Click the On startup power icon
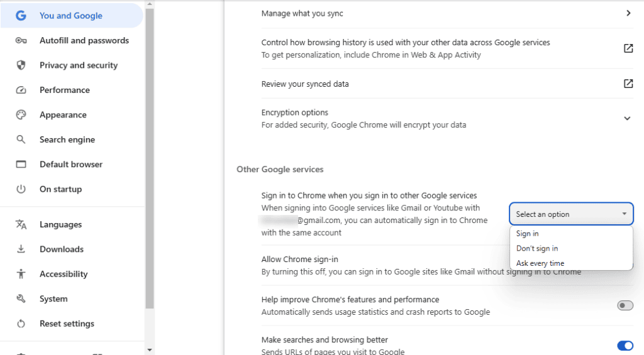 click(21, 189)
